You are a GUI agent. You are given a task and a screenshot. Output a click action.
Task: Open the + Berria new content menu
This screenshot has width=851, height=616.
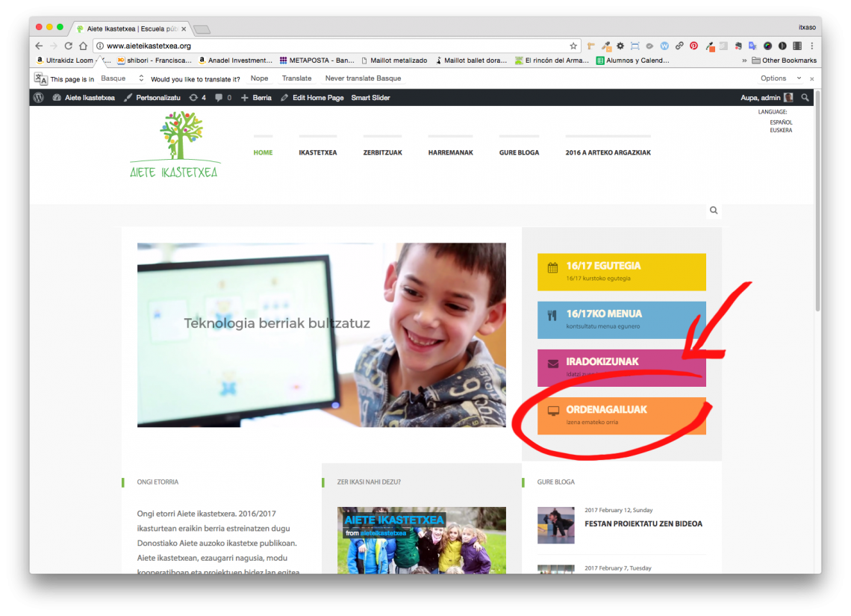pos(256,98)
